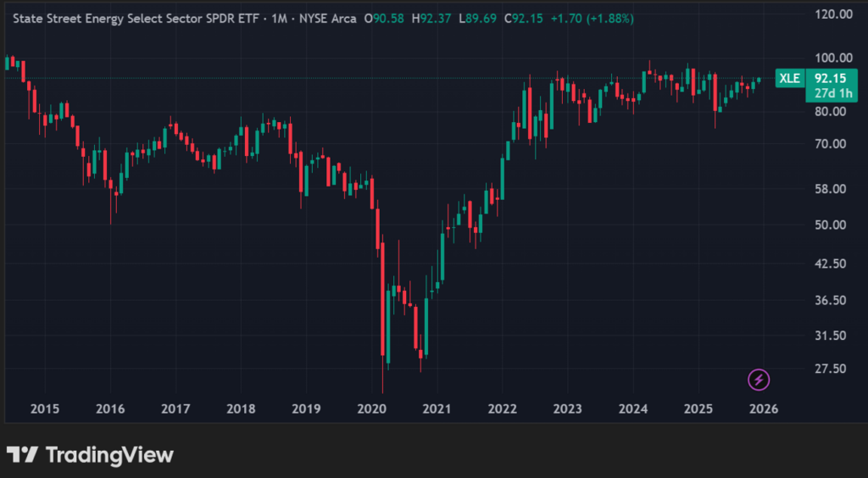Click the NYSE Arca exchange label
The height and width of the screenshot is (478, 868).
tap(327, 19)
